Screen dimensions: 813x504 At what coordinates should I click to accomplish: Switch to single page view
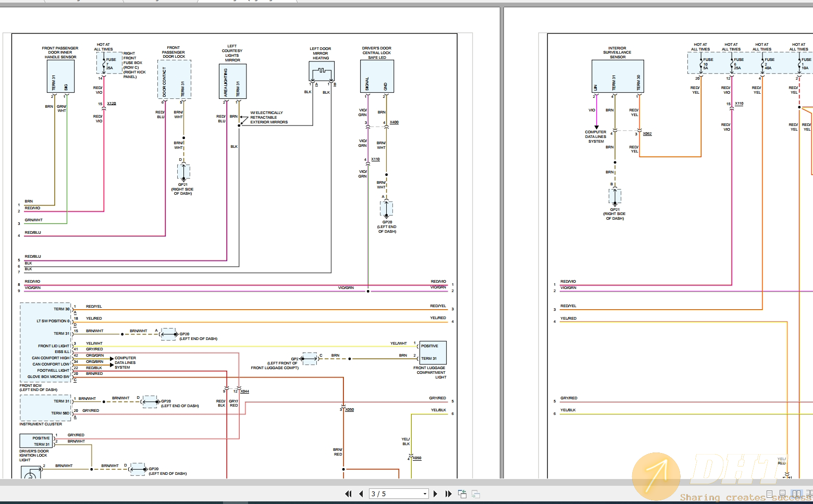click(770, 494)
